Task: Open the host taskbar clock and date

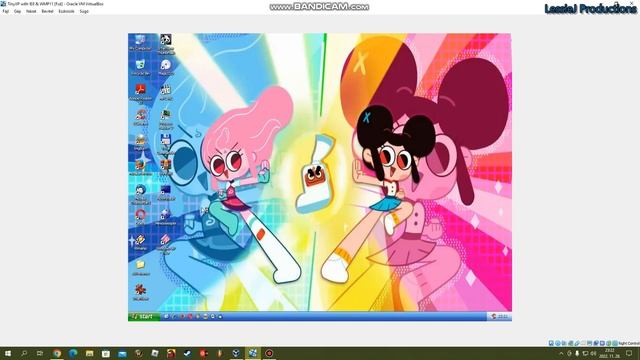Action: click(609, 353)
